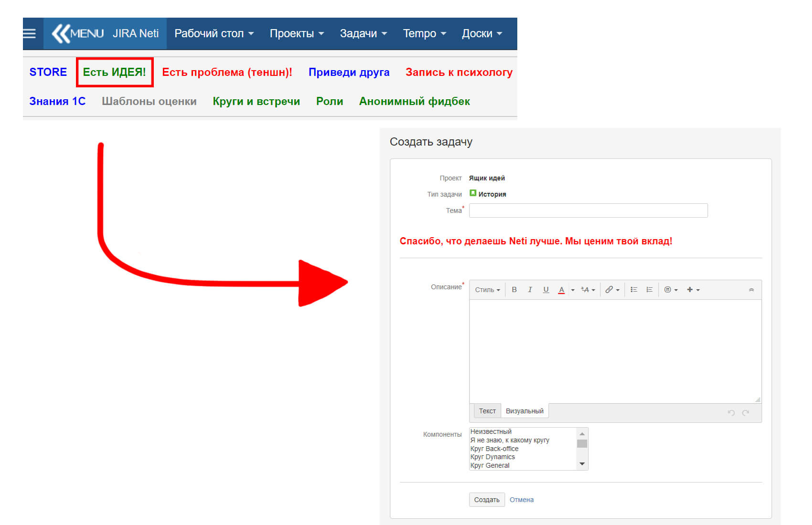Open the Доски dropdown menu

pyautogui.click(x=482, y=33)
